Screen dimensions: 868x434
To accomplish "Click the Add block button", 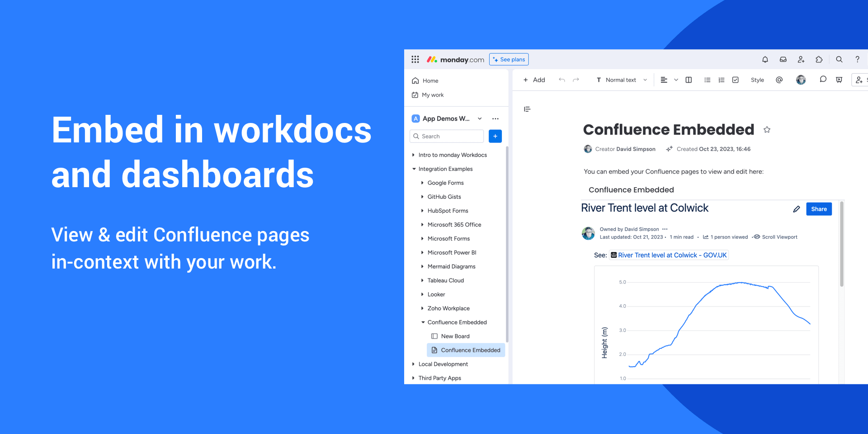I will tap(534, 80).
